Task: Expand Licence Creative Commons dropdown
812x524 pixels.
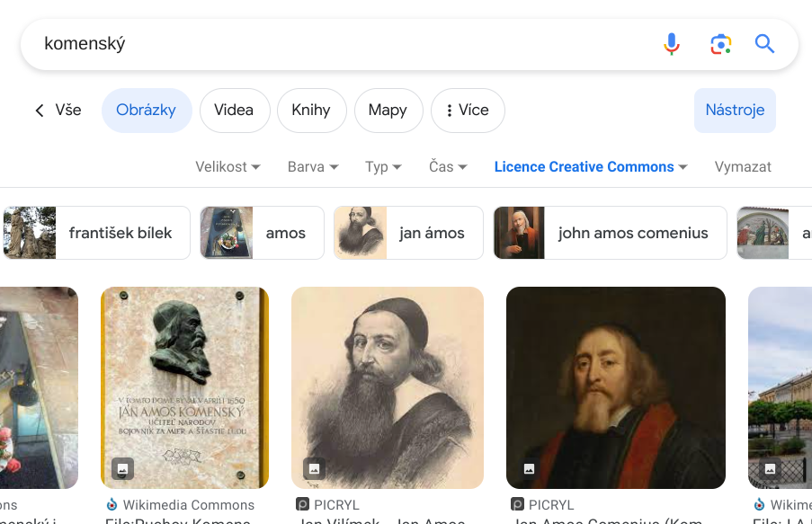Action: point(591,167)
